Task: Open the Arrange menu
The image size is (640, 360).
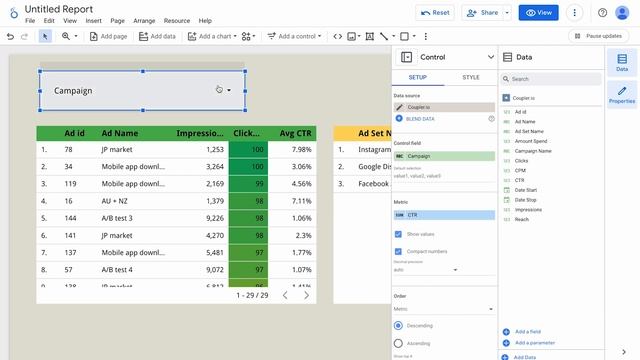Action: click(x=144, y=21)
